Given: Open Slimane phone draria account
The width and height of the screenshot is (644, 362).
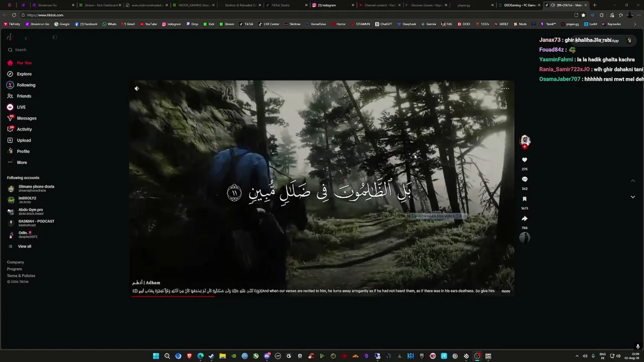Looking at the screenshot, I should 31,189.
